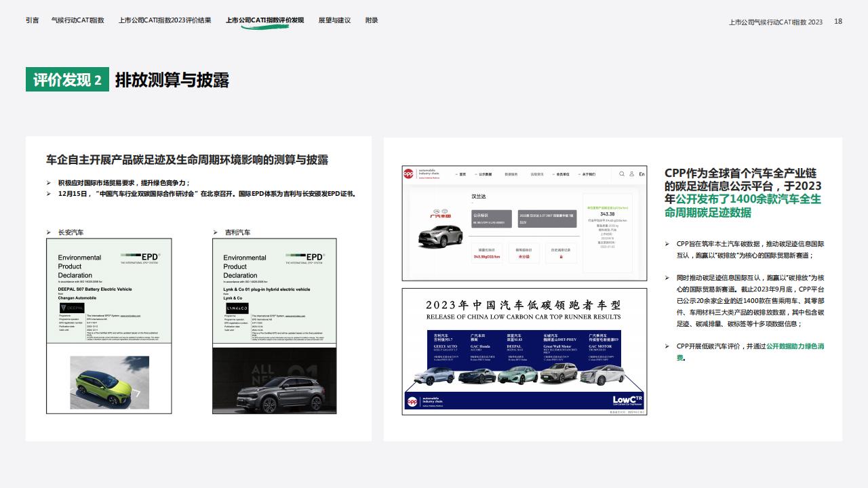Image resolution: width=868 pixels, height=488 pixels.
Task: Click the 数据服务 menu item in the CPP site
Action: point(511,174)
